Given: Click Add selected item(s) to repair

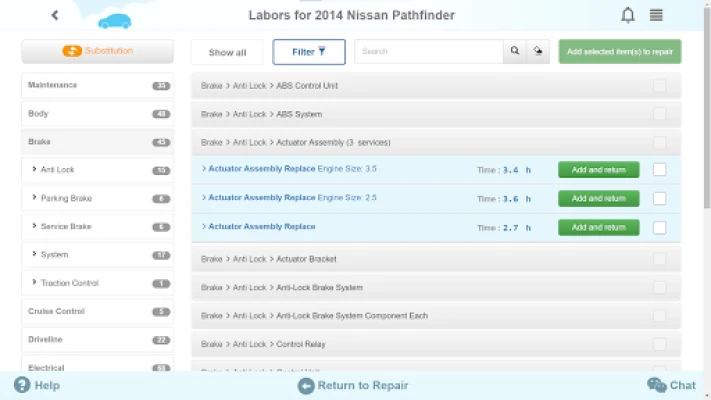Looking at the screenshot, I should (619, 51).
